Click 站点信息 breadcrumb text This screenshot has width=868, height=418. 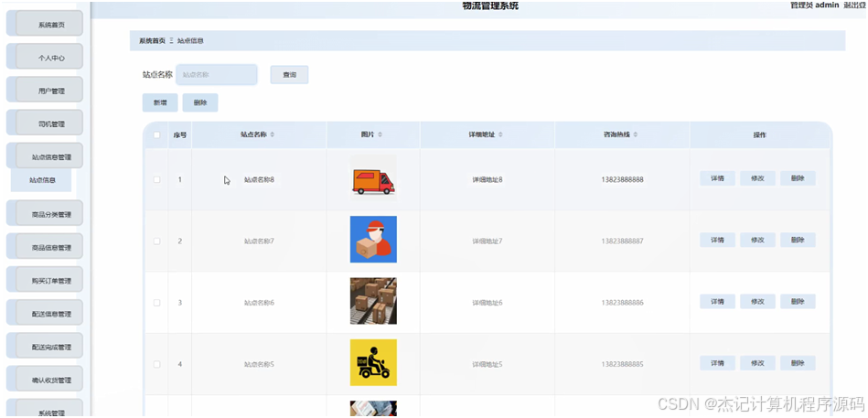point(190,41)
